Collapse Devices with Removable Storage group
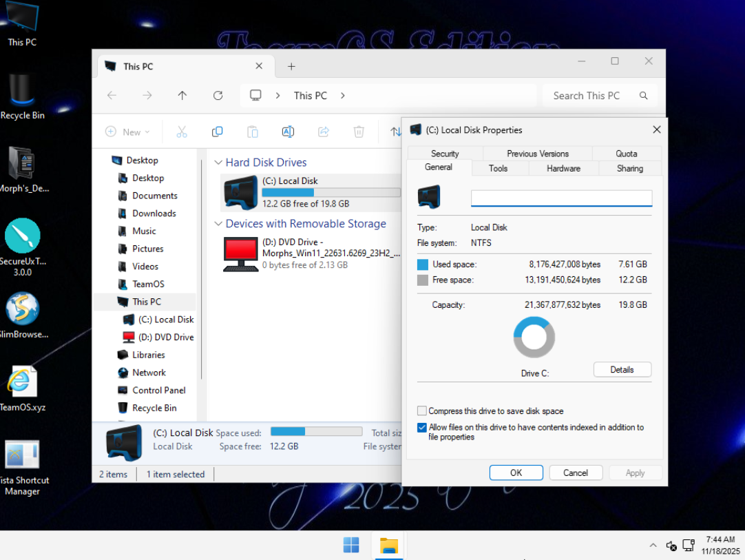745x560 pixels. pyautogui.click(x=218, y=224)
